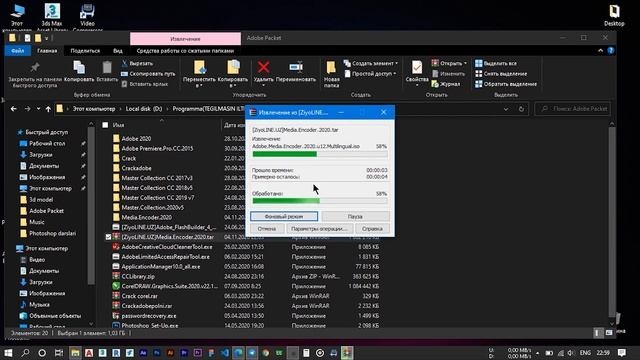The width and height of the screenshot is (640, 360).
Task: Click Cut (Вырезать) in clipboard group
Action: [x=137, y=64]
